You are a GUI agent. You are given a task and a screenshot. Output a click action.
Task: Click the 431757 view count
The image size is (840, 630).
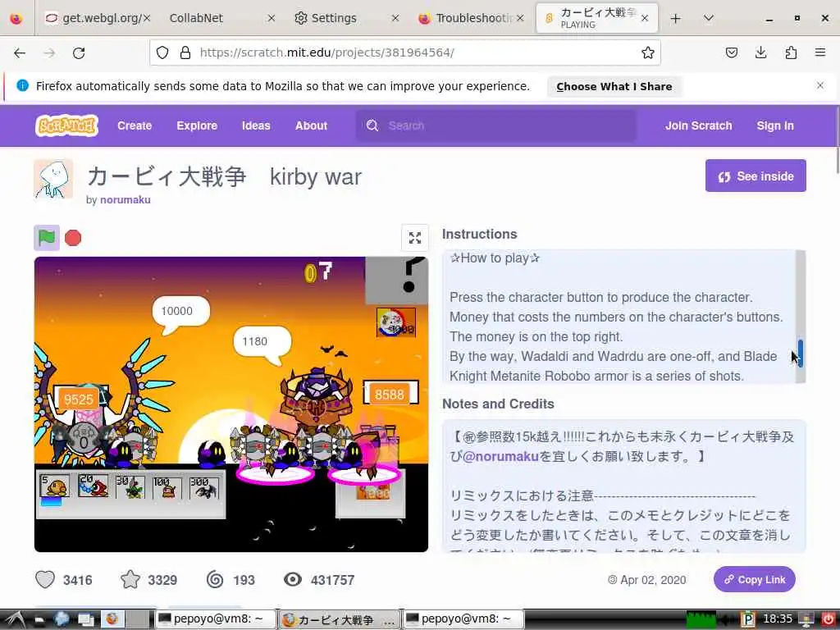(332, 580)
